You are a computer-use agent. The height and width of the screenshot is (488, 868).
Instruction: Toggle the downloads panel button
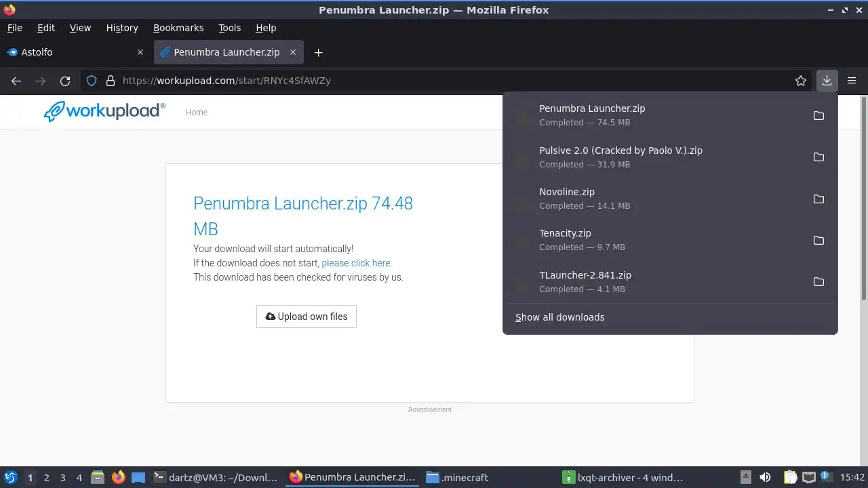pos(827,81)
